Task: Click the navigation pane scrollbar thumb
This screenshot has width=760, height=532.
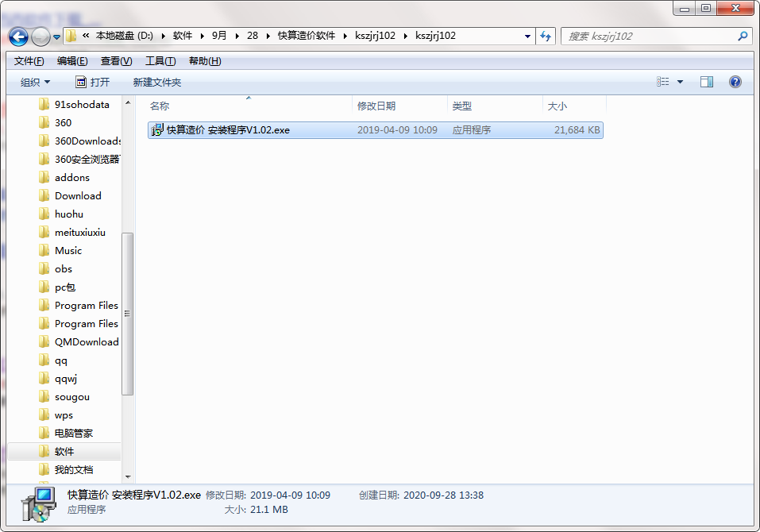Action: pyautogui.click(x=128, y=314)
